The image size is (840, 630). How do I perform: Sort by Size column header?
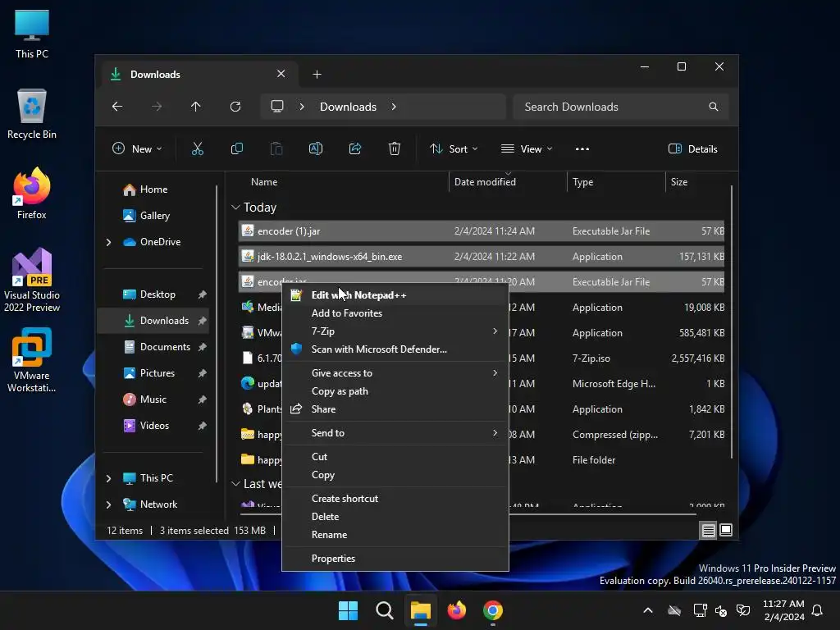click(x=696, y=182)
